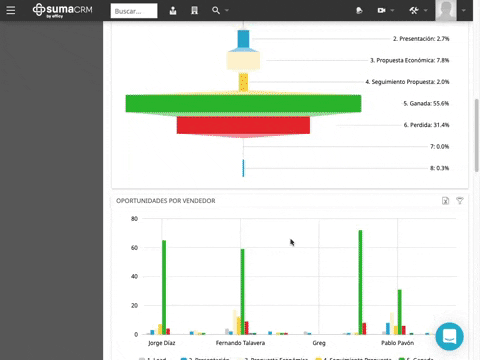
Task: Click the red Perdida funnel segment
Action: click(x=243, y=125)
